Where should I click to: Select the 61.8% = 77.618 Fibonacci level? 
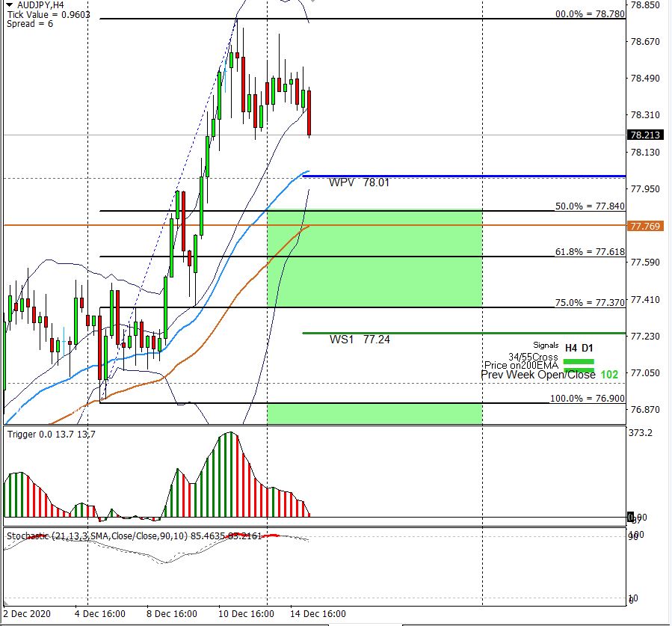click(x=590, y=252)
